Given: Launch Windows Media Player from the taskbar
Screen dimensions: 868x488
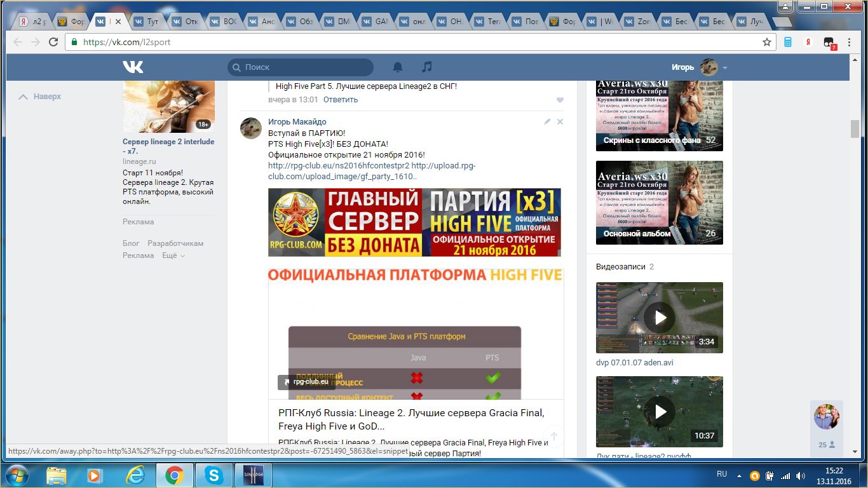Looking at the screenshot, I should pyautogui.click(x=95, y=475).
